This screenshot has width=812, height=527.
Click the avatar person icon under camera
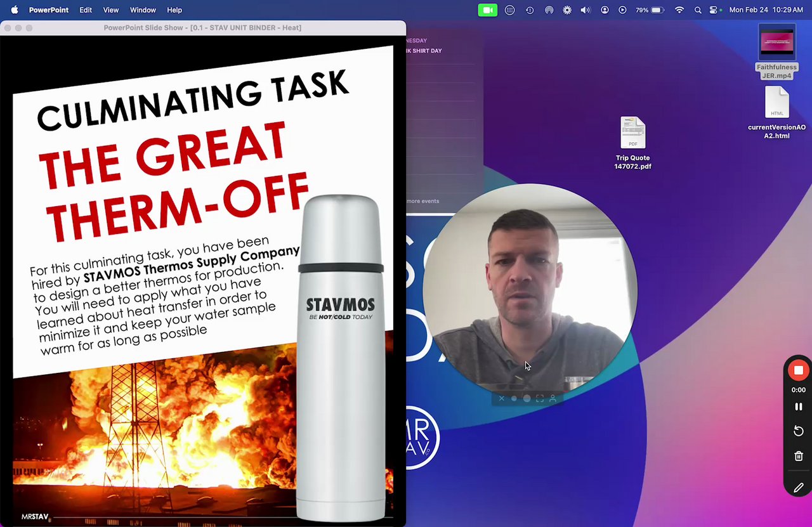553,399
